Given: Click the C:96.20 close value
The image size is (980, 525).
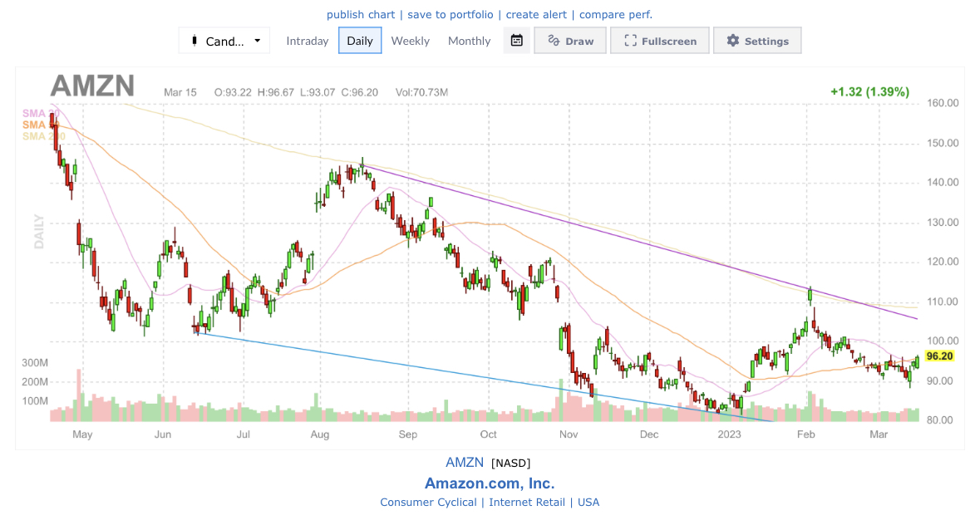Looking at the screenshot, I should tap(359, 92).
